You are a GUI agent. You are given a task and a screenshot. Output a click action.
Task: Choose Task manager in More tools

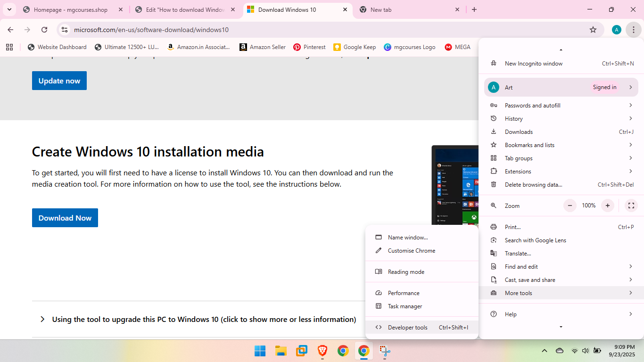coord(405,306)
